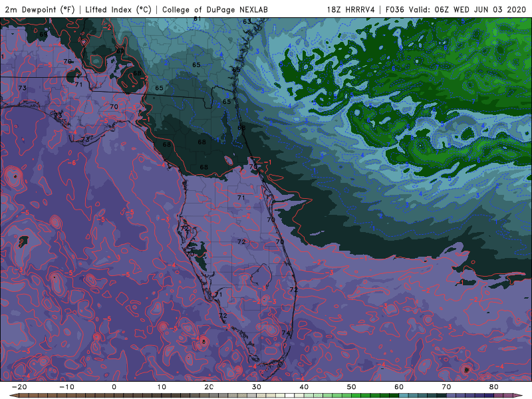Screen dimensions: 532x399
Task: Click the red "-6" lifted index label
Action: [72, 163]
